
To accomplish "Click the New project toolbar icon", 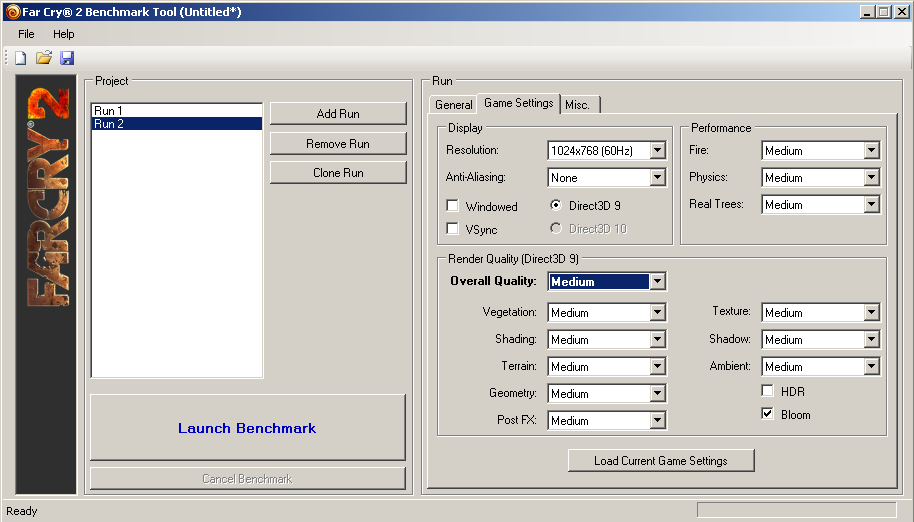I will 21,58.
